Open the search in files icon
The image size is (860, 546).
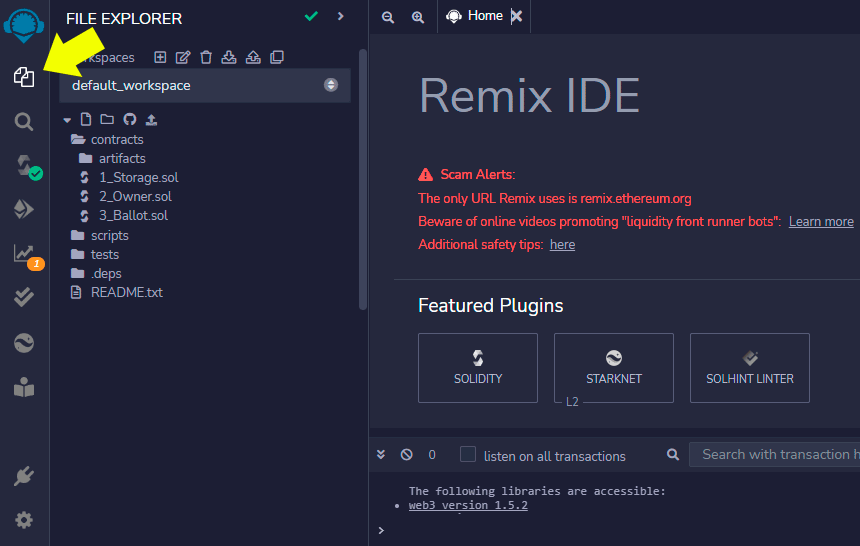24,121
